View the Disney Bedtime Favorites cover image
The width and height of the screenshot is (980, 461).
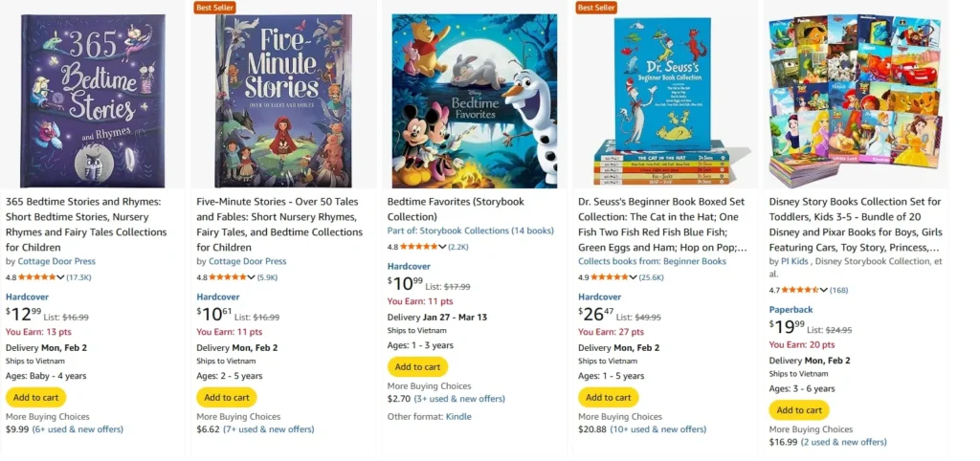pos(474,100)
